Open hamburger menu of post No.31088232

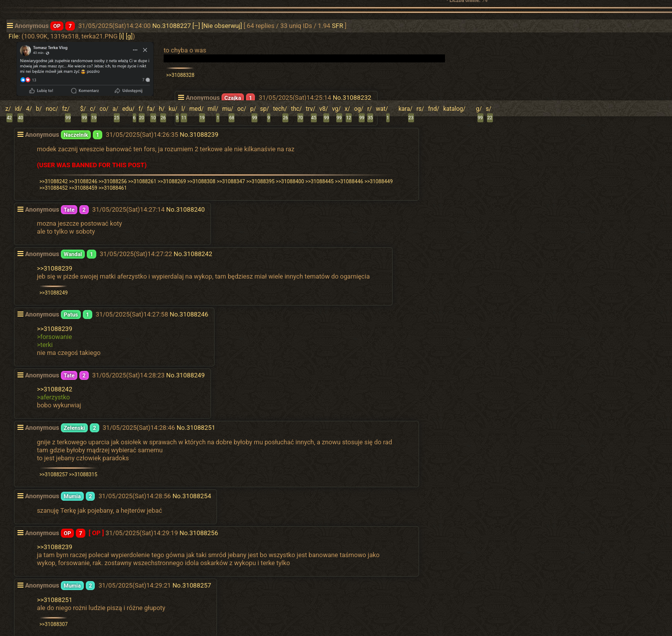point(181,97)
